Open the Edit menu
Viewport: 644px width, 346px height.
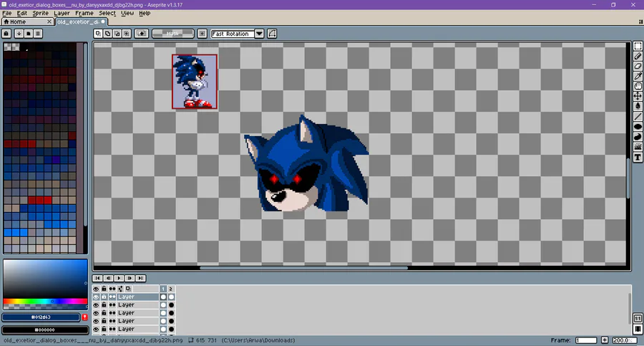tap(21, 13)
